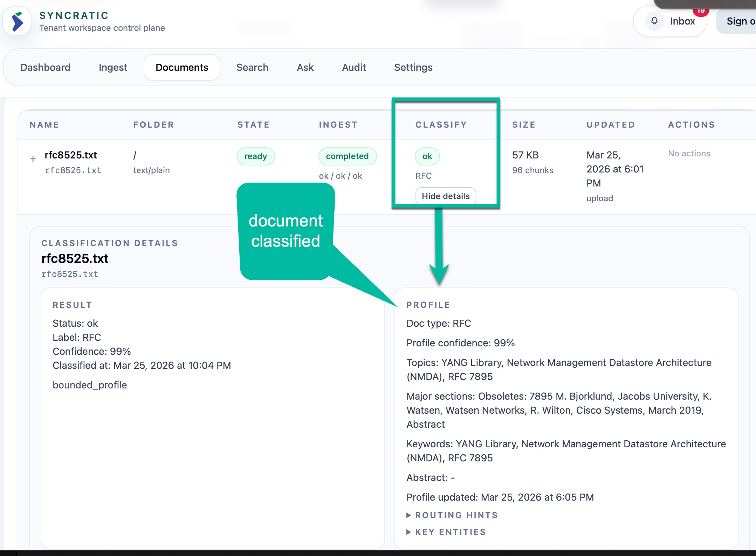Go to the Search tab
This screenshot has width=756, height=556.
click(252, 67)
